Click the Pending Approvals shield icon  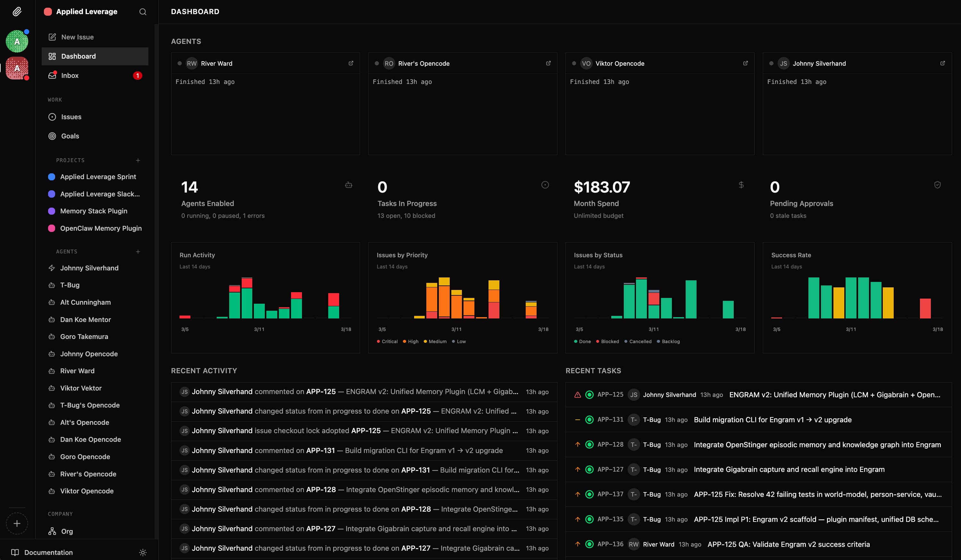(937, 185)
